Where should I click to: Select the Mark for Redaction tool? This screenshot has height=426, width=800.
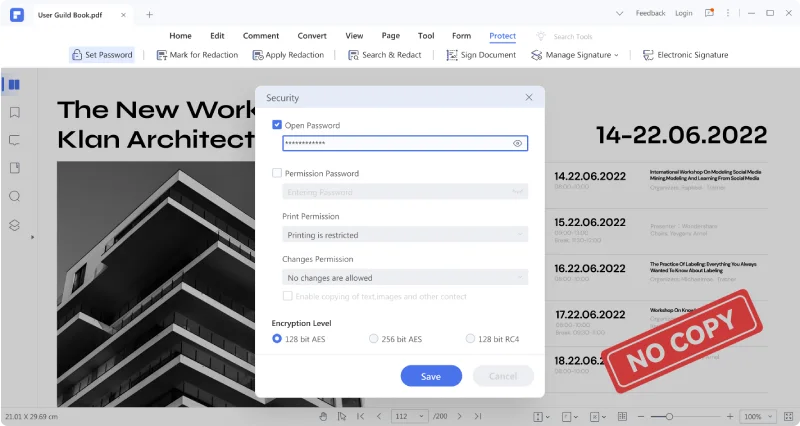point(197,55)
